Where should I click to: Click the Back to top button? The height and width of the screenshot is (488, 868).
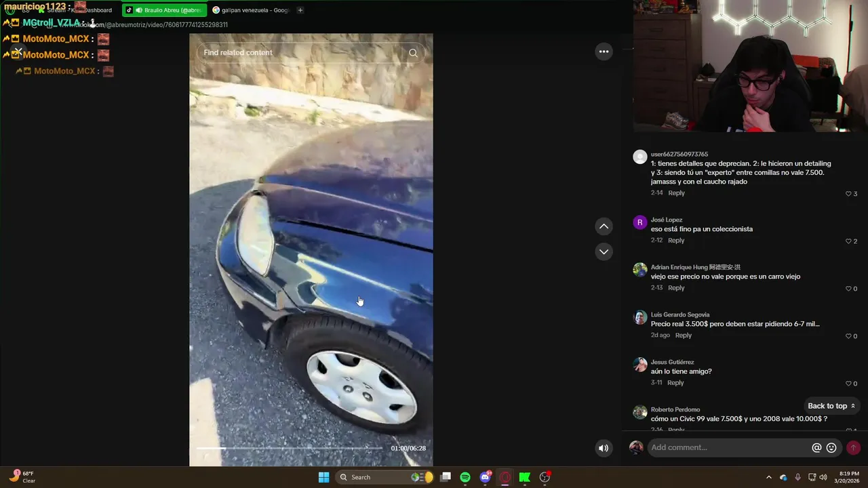click(x=831, y=406)
